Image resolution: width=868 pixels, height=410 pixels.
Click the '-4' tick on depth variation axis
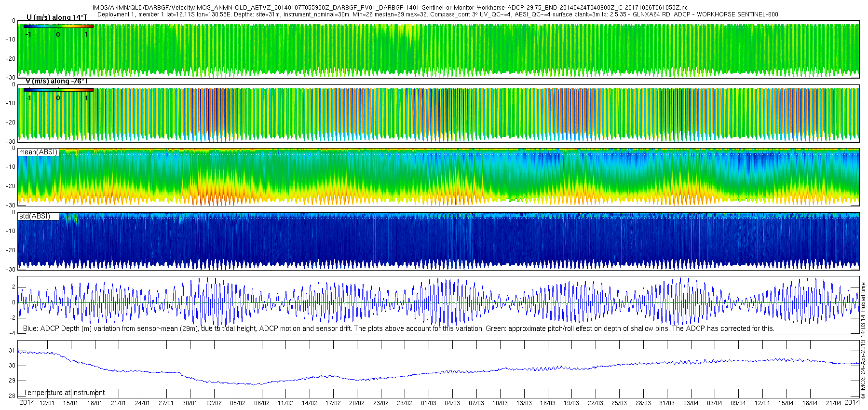point(13,333)
